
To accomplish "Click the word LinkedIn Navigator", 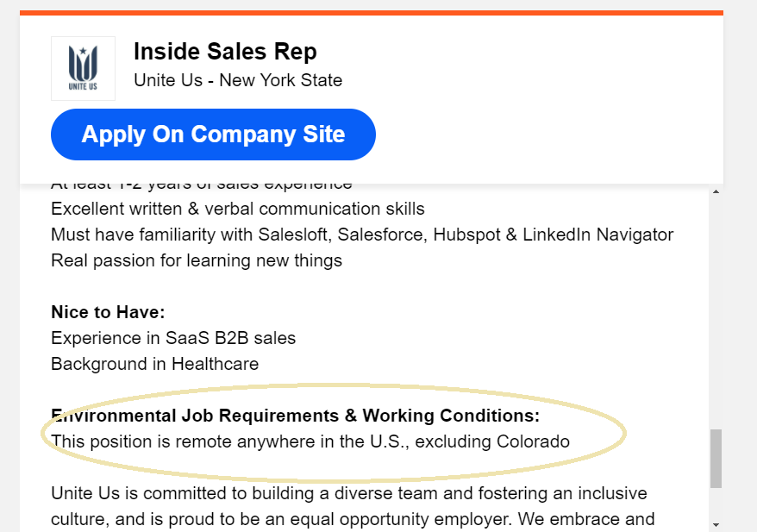I will point(597,235).
